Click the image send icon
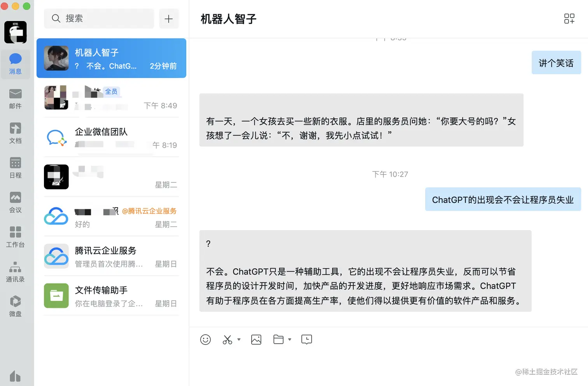Viewport: 588px width, 386px height. pos(256,340)
